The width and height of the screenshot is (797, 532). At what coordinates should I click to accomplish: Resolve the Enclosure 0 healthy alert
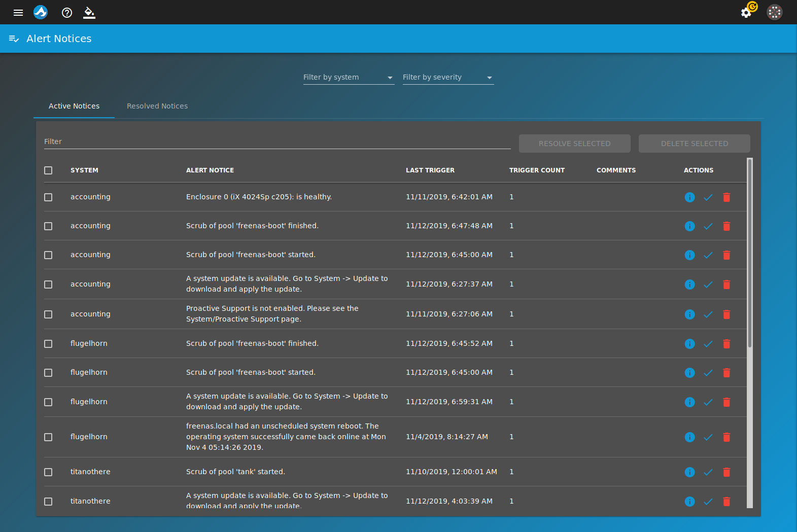708,197
